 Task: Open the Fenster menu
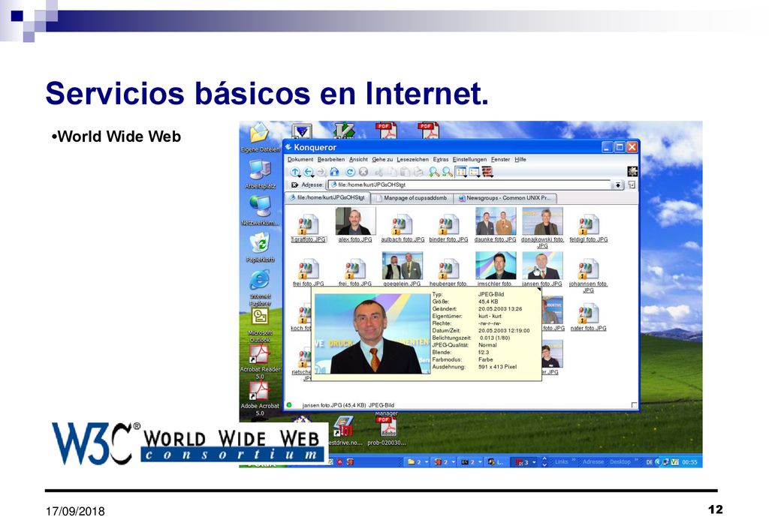(x=501, y=159)
